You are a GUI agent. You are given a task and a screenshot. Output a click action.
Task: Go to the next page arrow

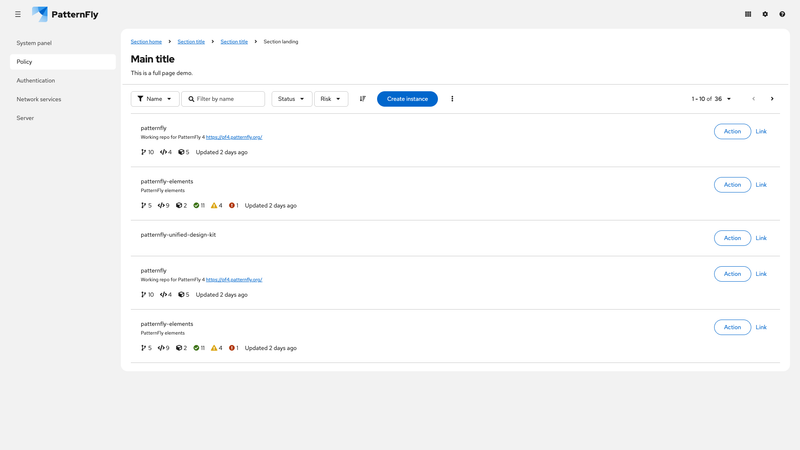[x=772, y=99]
